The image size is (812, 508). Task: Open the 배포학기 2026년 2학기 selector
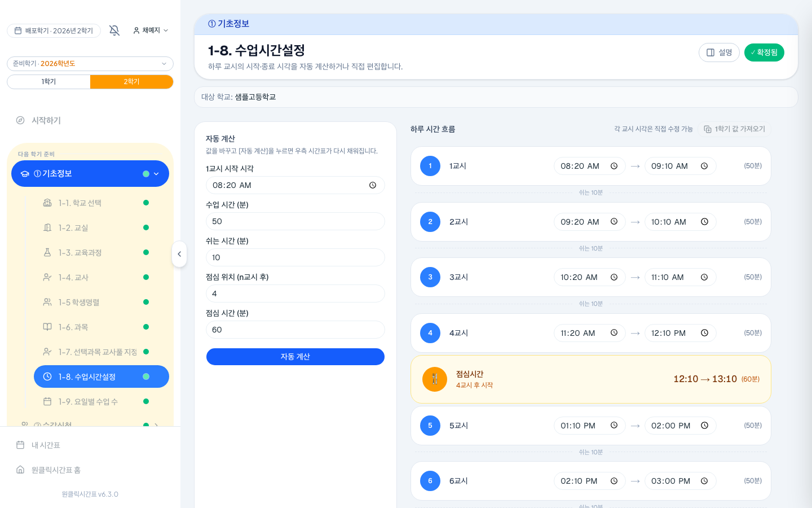(54, 30)
